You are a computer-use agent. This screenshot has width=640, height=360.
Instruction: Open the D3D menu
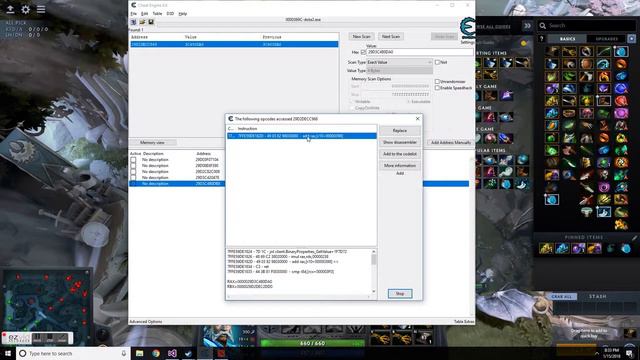tap(170, 14)
